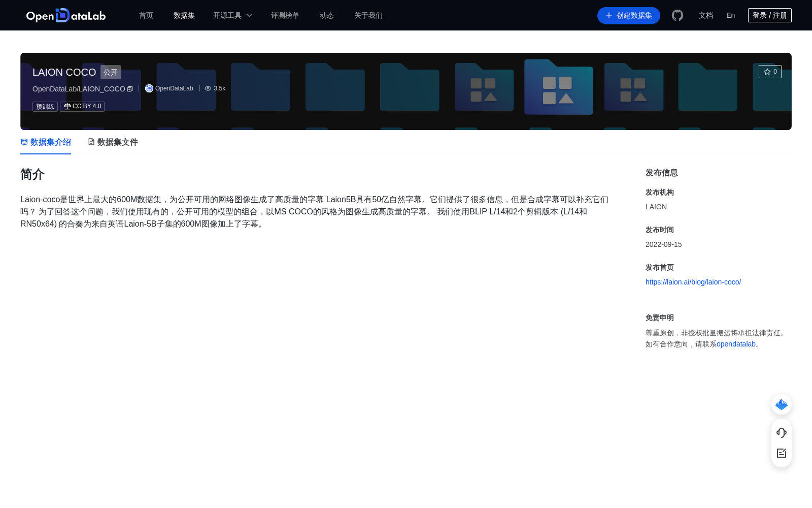The image size is (812, 508).
Task: Click the CC BY 4.0 license tag
Action: click(x=82, y=106)
